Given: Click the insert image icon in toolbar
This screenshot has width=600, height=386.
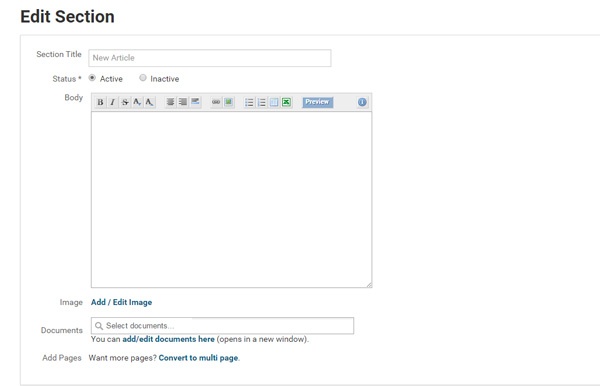Looking at the screenshot, I should pos(228,102).
